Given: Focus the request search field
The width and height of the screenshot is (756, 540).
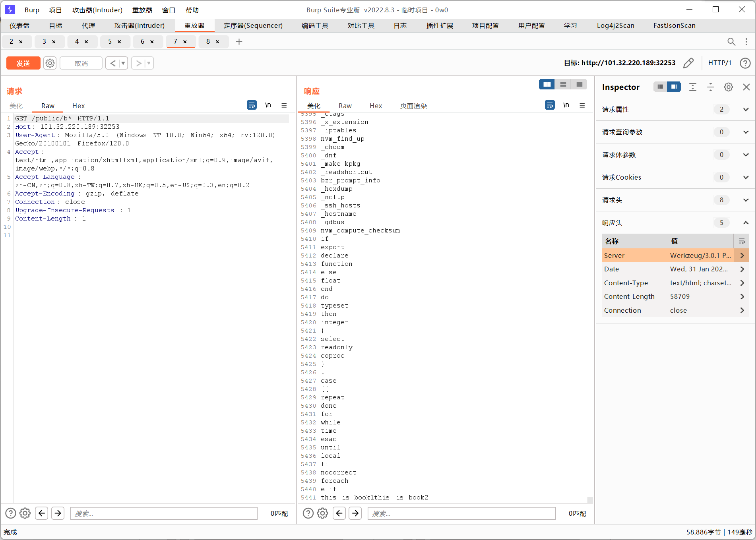Looking at the screenshot, I should pos(164,513).
